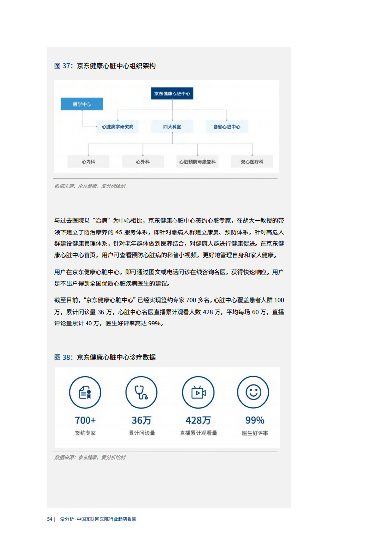Select the 京东健康心脏中心 org chart box
Screen dimensions: 392x555
[173, 93]
